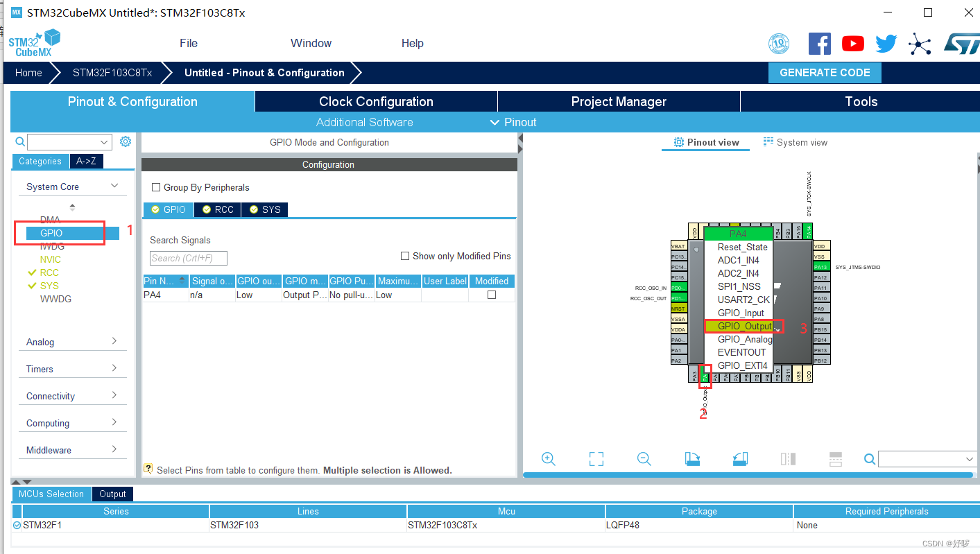This screenshot has height=554, width=980.
Task: Choose GPIO_Output in PA4 pin menu
Action: [744, 326]
